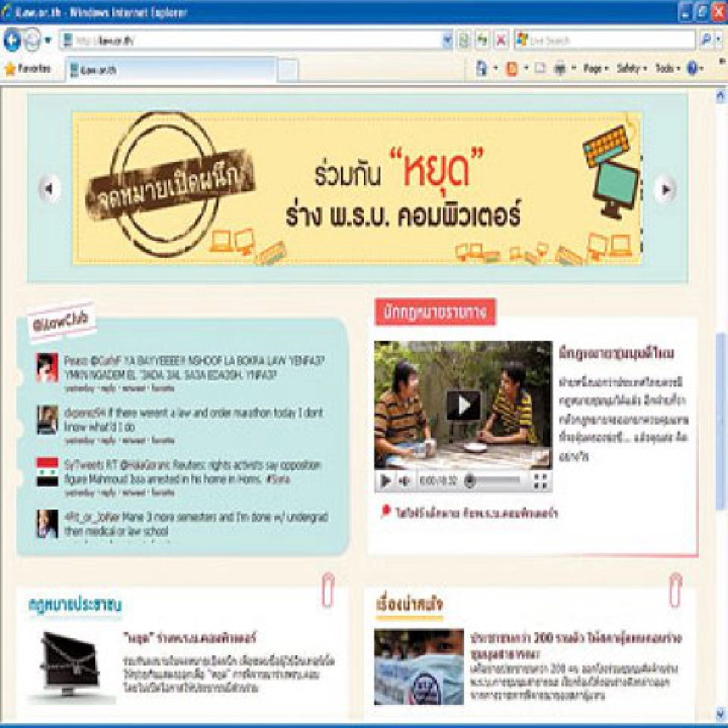Expand the Feeds dropdown arrow

pos(526,69)
